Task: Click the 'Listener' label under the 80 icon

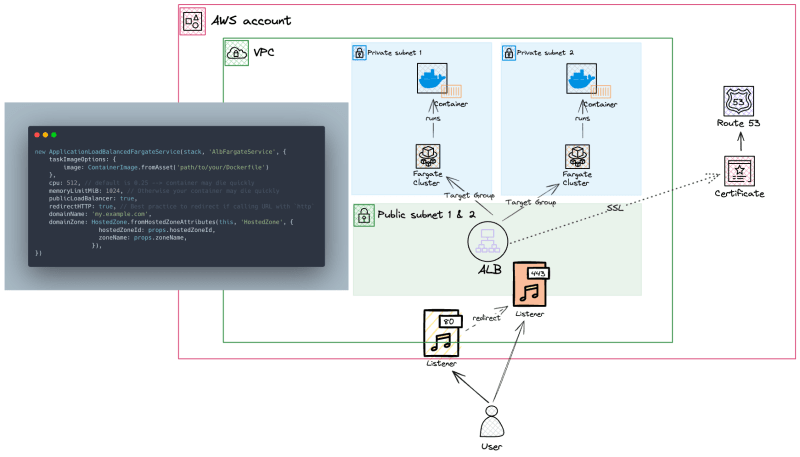Action: (441, 363)
